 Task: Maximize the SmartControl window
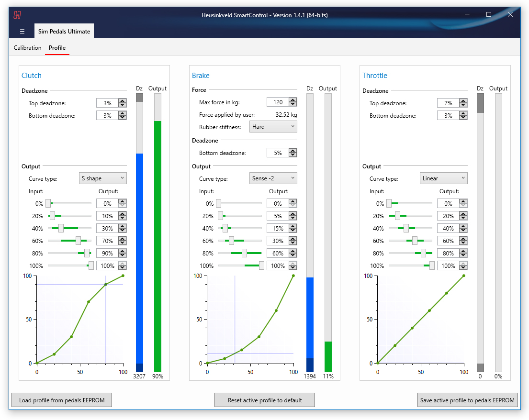click(x=488, y=14)
